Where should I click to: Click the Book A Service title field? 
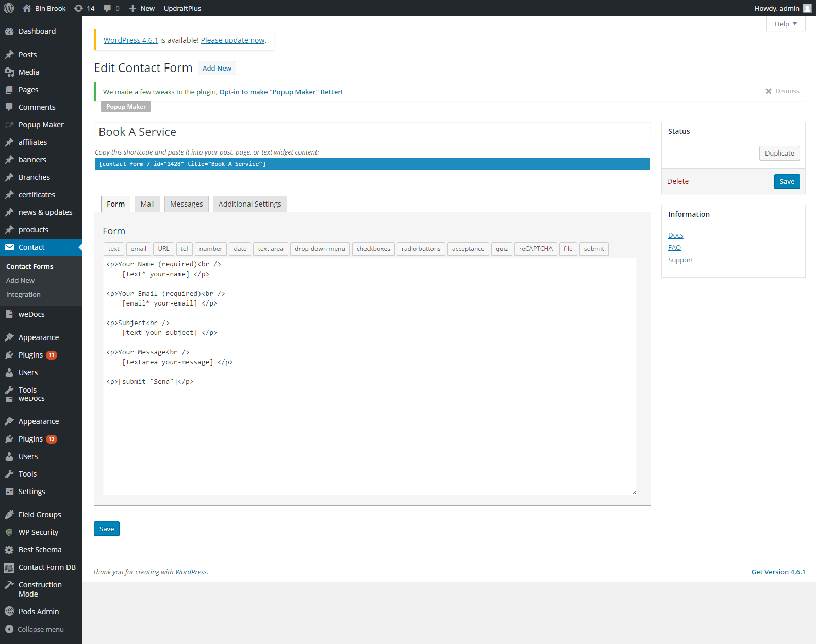click(372, 132)
